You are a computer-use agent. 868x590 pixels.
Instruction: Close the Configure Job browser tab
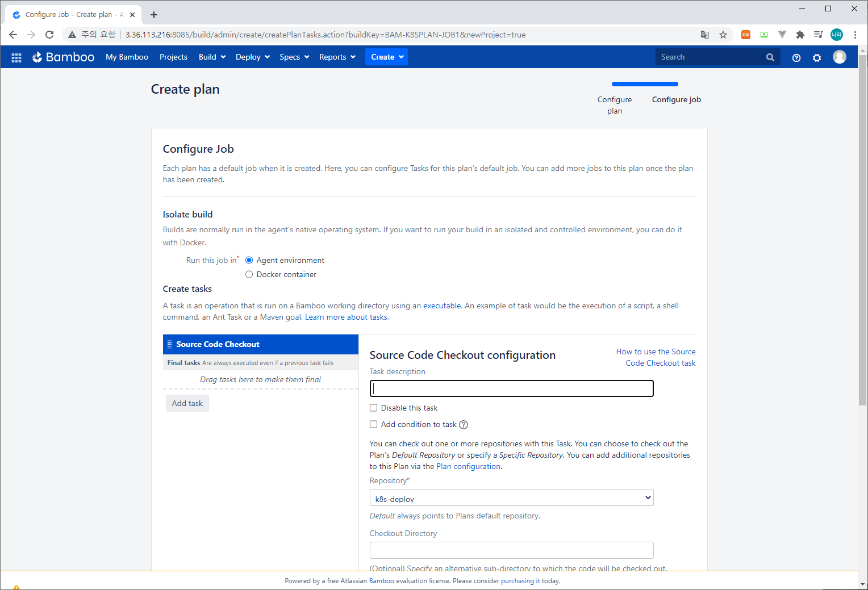click(132, 15)
